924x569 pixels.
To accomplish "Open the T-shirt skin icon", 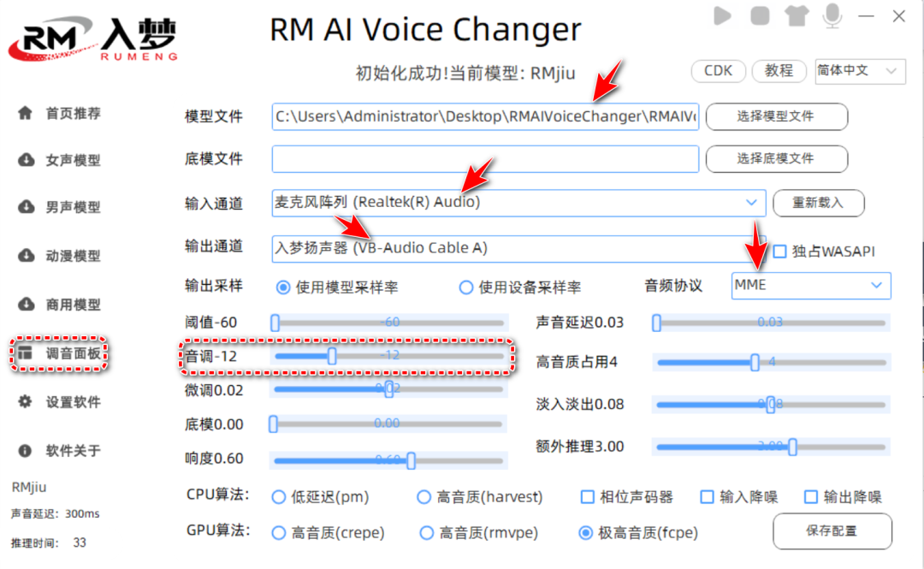I will (x=794, y=15).
